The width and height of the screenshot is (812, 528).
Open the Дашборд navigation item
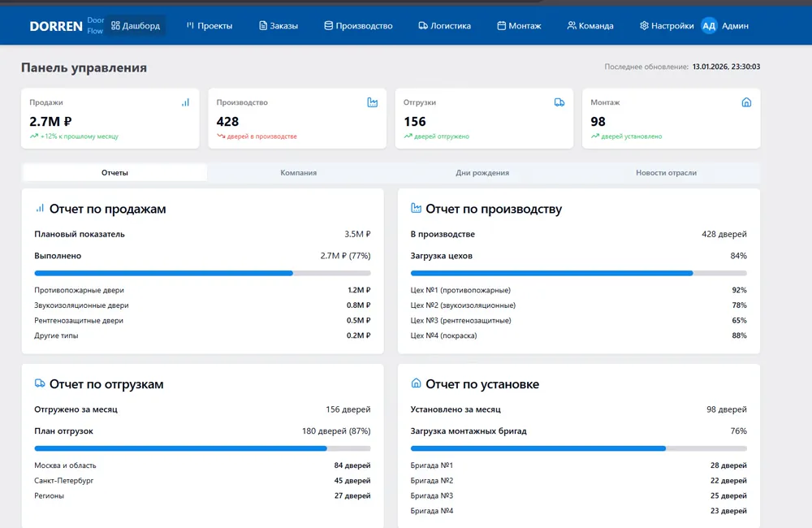click(x=136, y=25)
